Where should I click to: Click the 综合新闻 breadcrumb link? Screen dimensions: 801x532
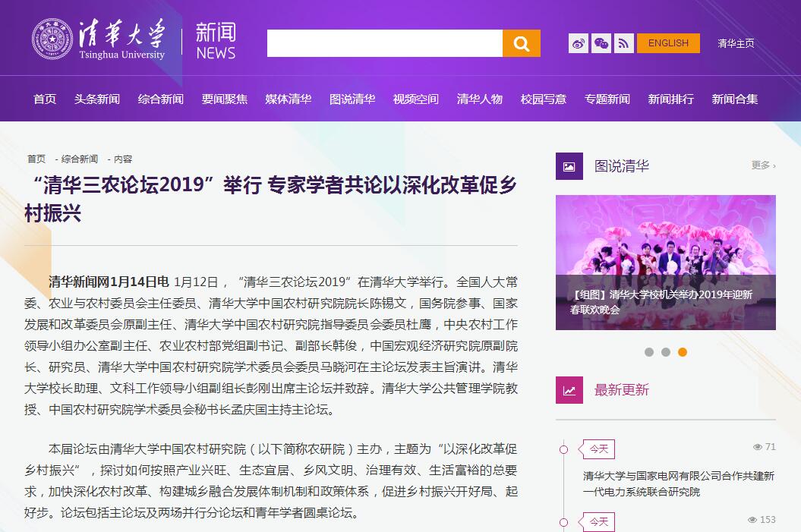pyautogui.click(x=79, y=159)
